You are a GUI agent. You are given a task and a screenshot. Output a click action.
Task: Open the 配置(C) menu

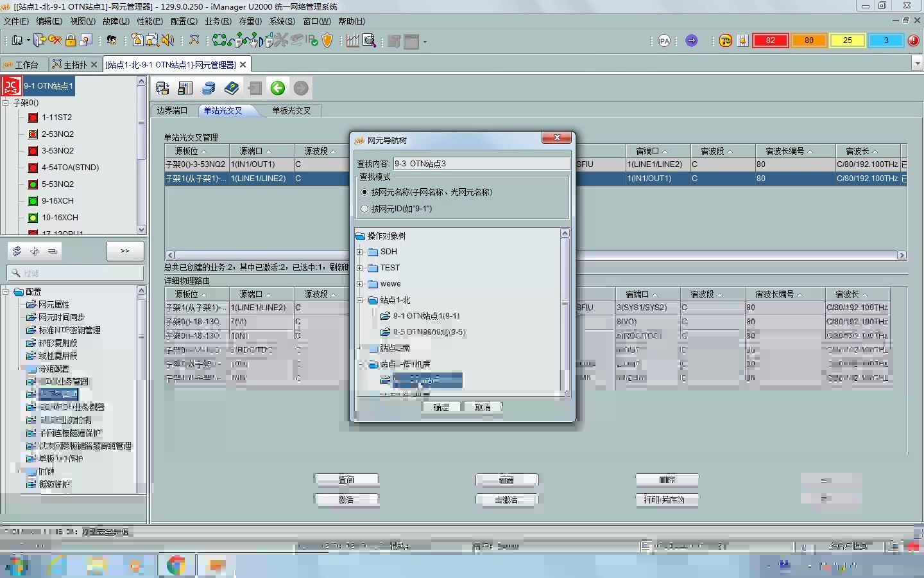click(184, 21)
